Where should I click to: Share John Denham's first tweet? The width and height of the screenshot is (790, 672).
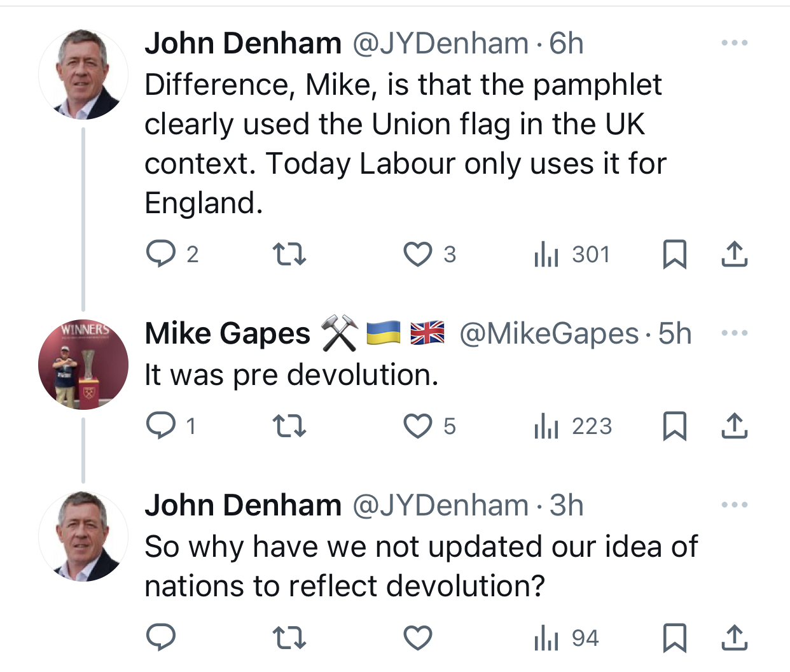tap(734, 255)
